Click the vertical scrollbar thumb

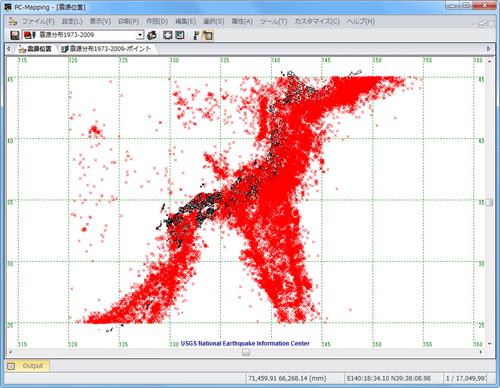pyautogui.click(x=489, y=202)
